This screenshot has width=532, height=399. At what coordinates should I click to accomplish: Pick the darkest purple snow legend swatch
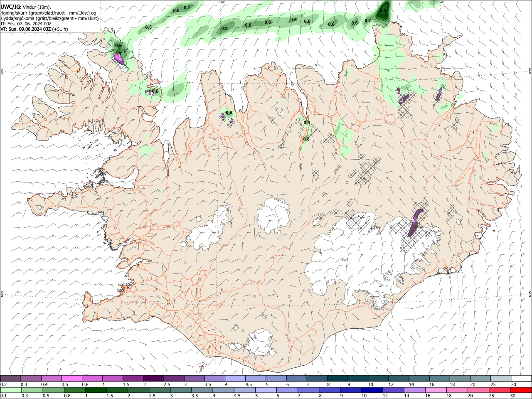[153, 379]
